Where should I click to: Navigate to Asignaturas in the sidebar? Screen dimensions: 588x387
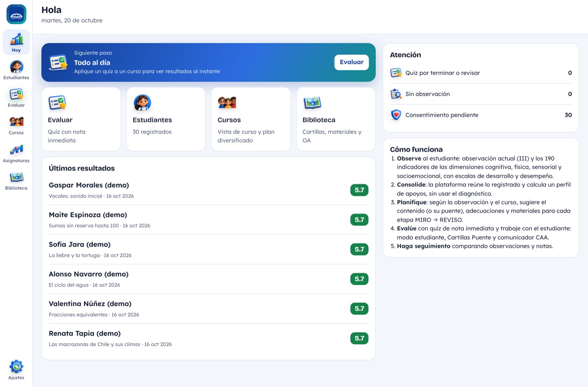point(16,153)
